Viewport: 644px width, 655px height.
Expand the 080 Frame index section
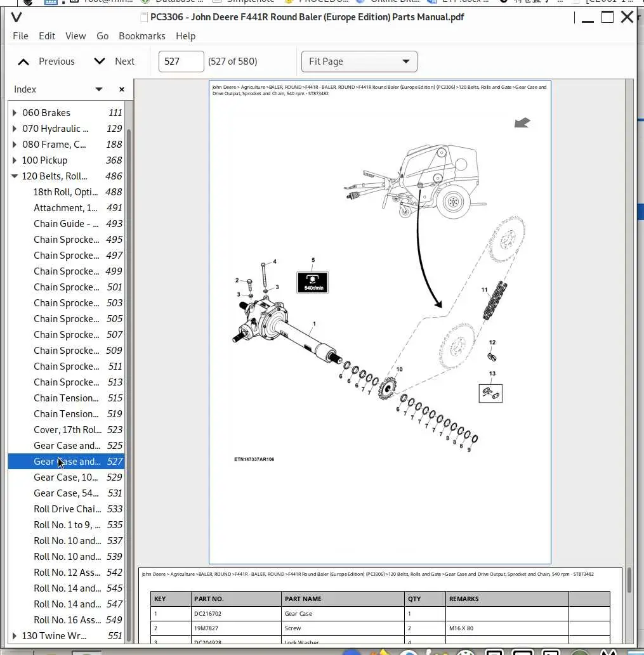click(x=14, y=145)
